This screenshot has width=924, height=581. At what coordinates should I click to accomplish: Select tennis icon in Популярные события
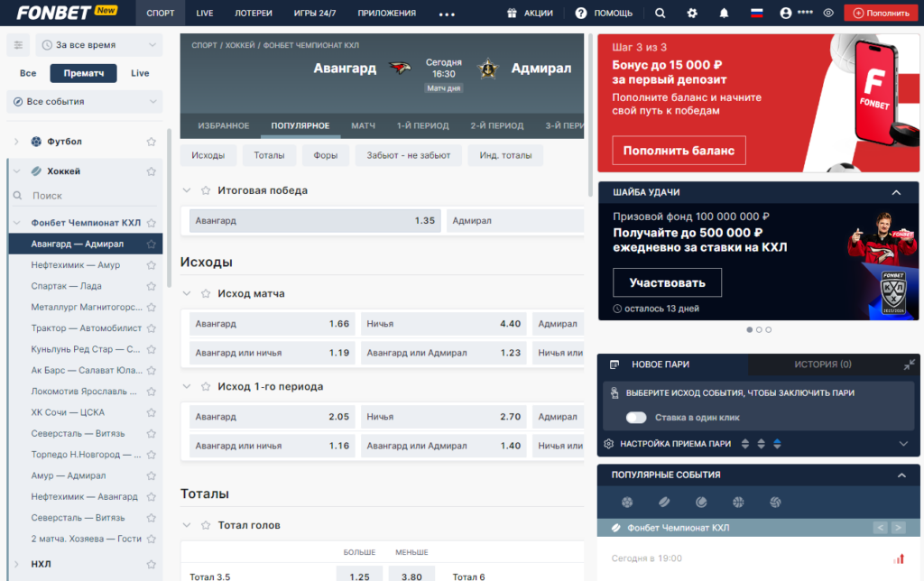pyautogui.click(x=701, y=502)
